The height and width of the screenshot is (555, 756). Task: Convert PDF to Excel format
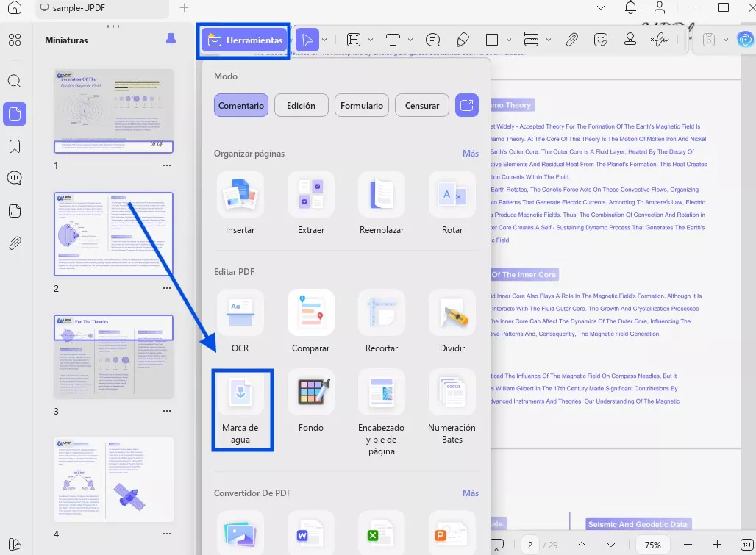(382, 533)
